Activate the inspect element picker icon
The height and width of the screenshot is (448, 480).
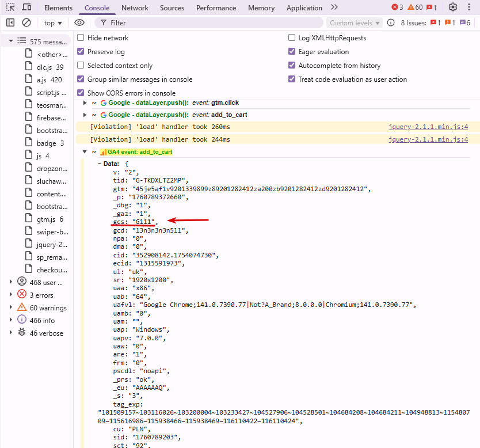pyautogui.click(x=10, y=7)
